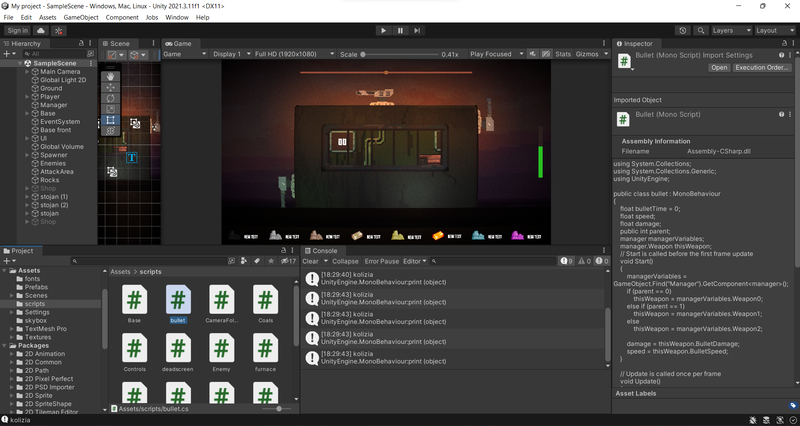Open the cloud services icon
Screen dimensions: 800x426
[x=41, y=31]
